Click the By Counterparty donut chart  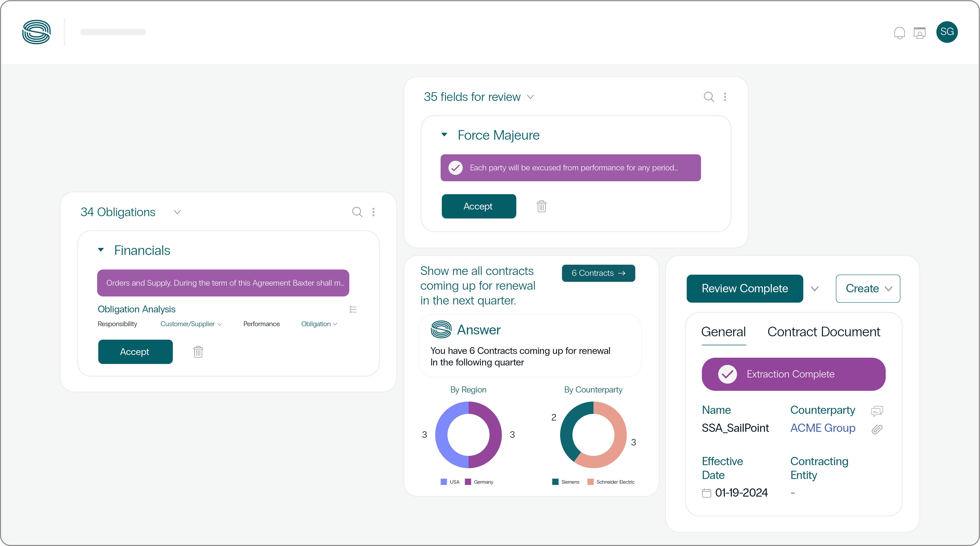tap(593, 435)
